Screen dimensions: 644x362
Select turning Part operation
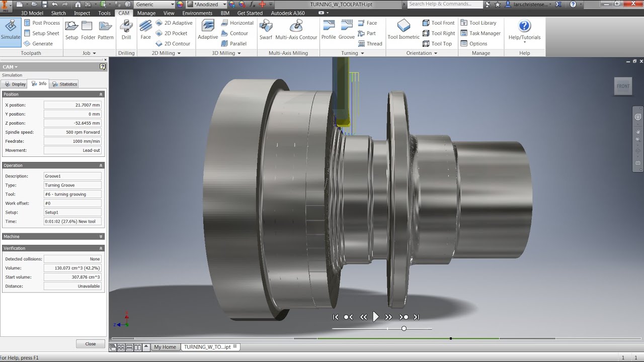pos(367,33)
